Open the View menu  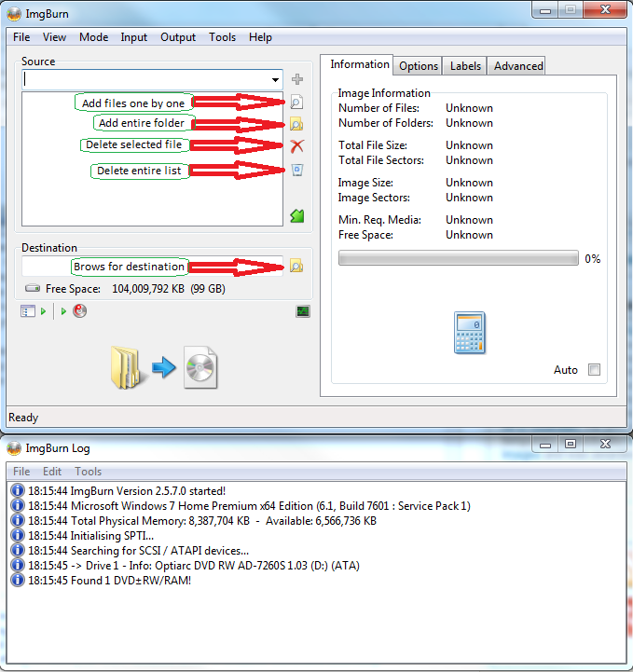[x=54, y=37]
